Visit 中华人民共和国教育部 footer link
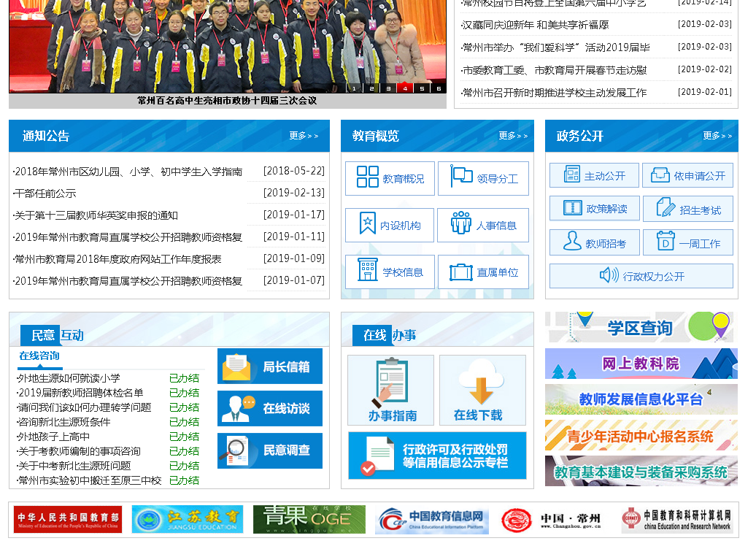 tap(67, 520)
